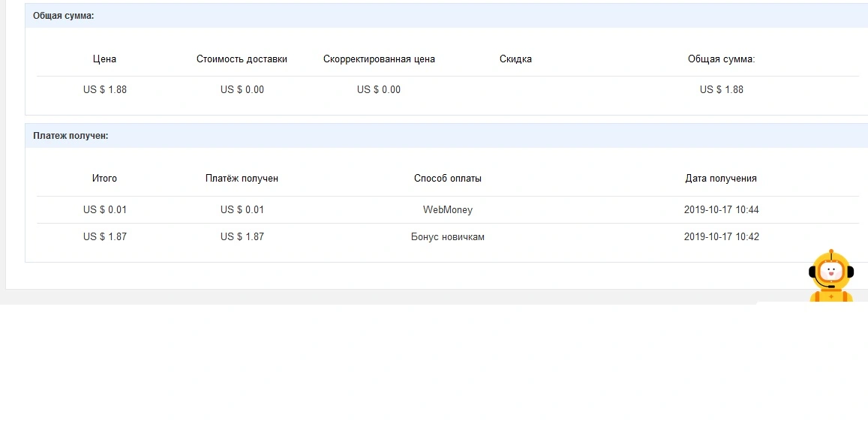
Task: Click the price value US $ 1.88 under Цена
Action: pyautogui.click(x=104, y=89)
